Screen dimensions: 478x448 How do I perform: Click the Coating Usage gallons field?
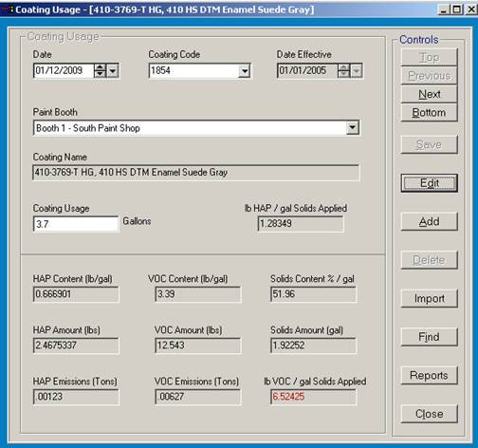pyautogui.click(x=76, y=224)
